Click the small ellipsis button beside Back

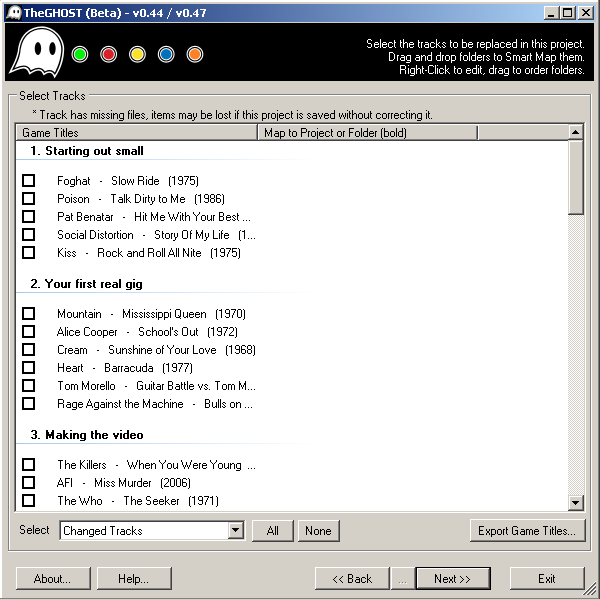coord(403,579)
